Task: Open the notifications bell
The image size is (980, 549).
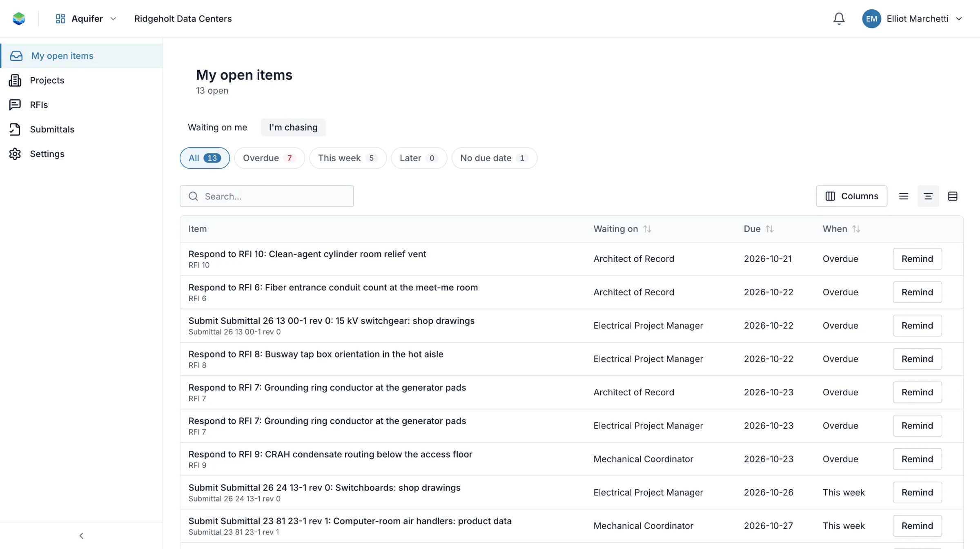Action: point(839,19)
